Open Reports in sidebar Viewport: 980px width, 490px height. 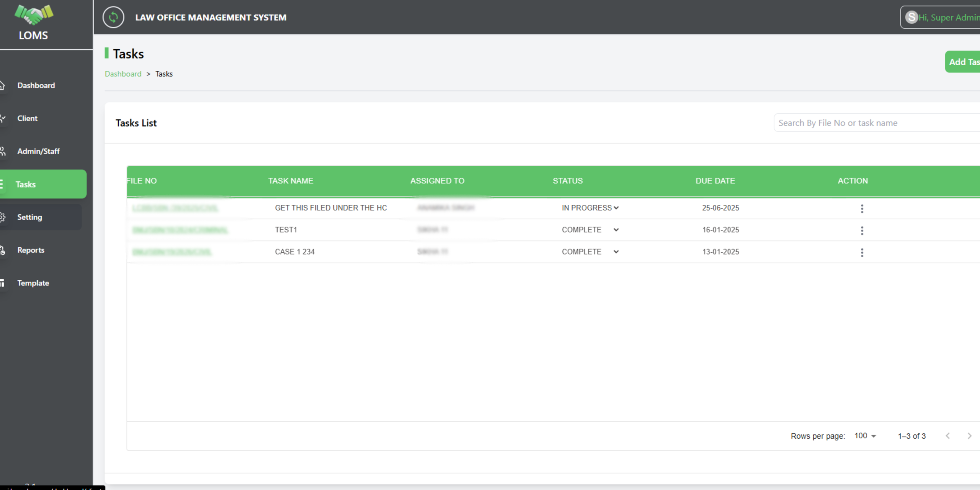coord(31,250)
